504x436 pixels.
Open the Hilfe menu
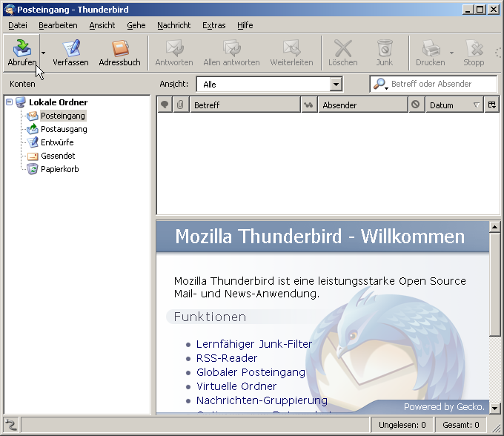(245, 25)
